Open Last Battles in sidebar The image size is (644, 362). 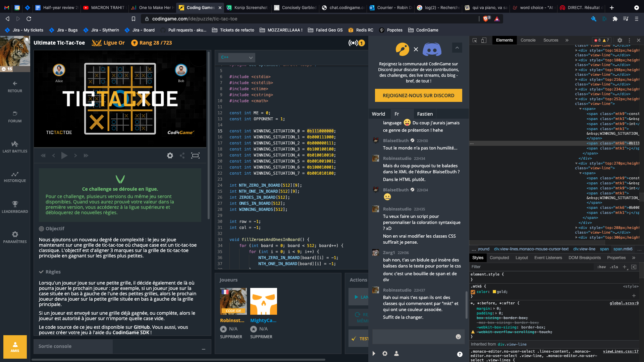click(15, 147)
